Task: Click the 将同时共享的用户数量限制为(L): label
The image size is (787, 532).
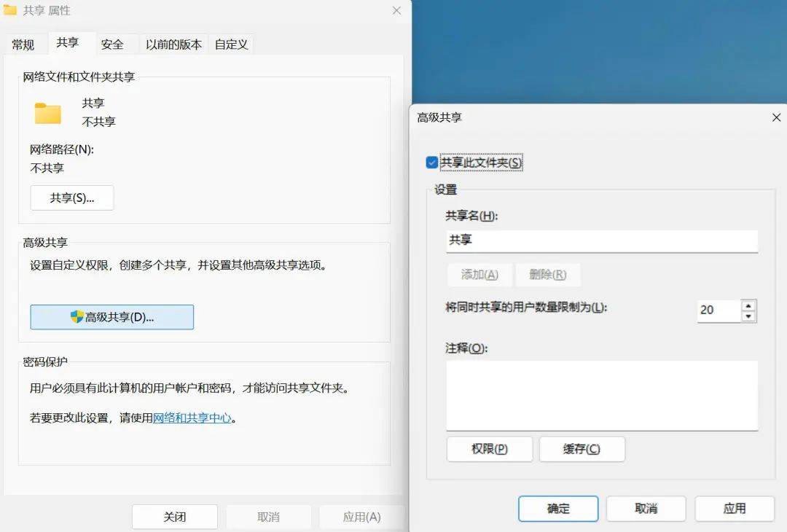Action: 526,307
